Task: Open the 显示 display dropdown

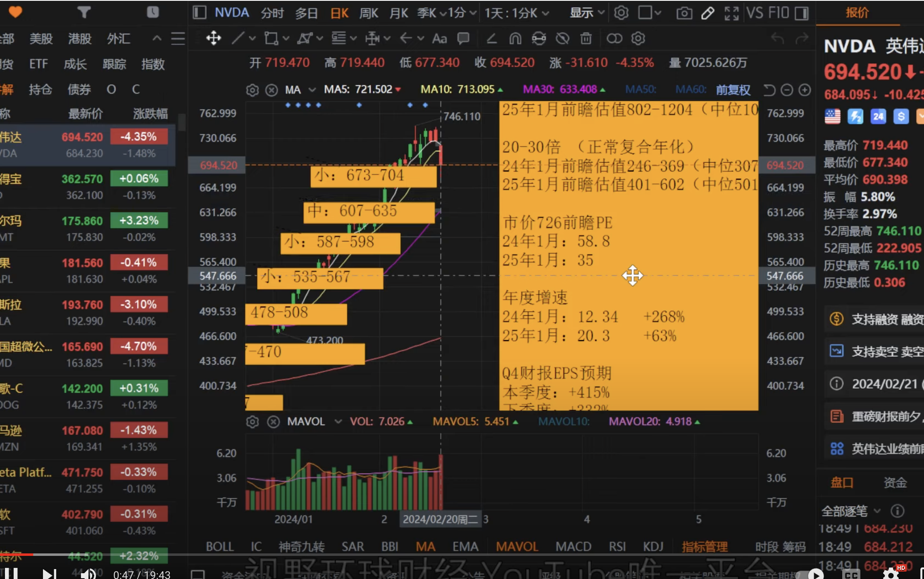Action: pyautogui.click(x=587, y=13)
